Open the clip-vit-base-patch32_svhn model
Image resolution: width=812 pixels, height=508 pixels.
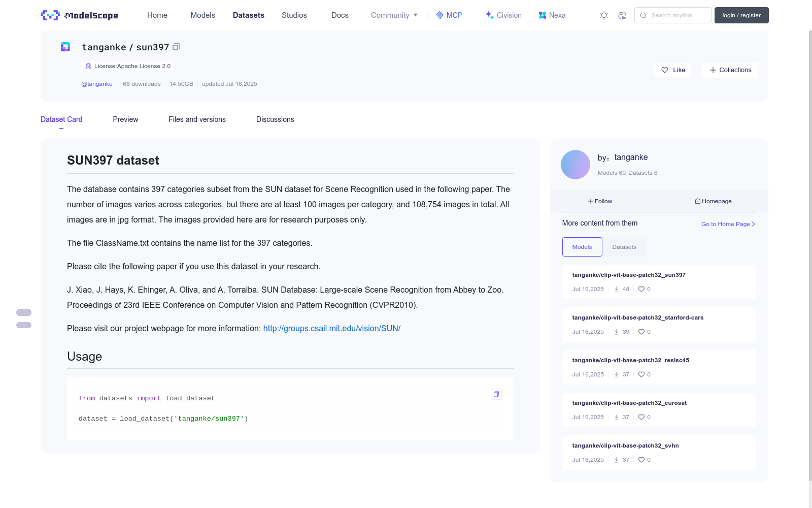(x=625, y=446)
